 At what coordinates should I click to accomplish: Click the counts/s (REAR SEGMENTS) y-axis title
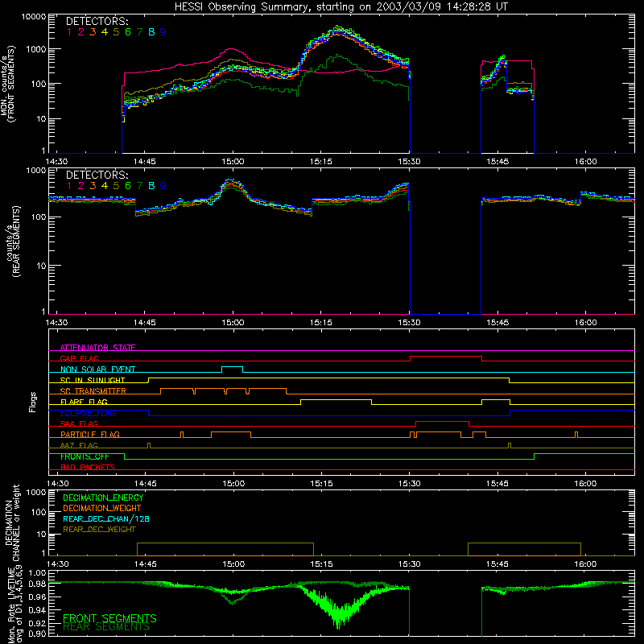click(x=12, y=242)
